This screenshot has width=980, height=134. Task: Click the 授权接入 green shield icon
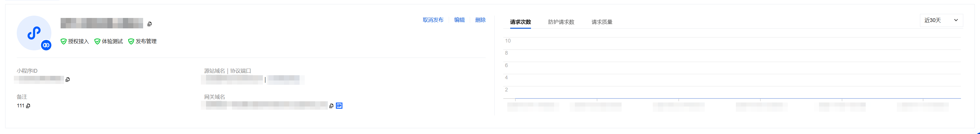pos(63,42)
